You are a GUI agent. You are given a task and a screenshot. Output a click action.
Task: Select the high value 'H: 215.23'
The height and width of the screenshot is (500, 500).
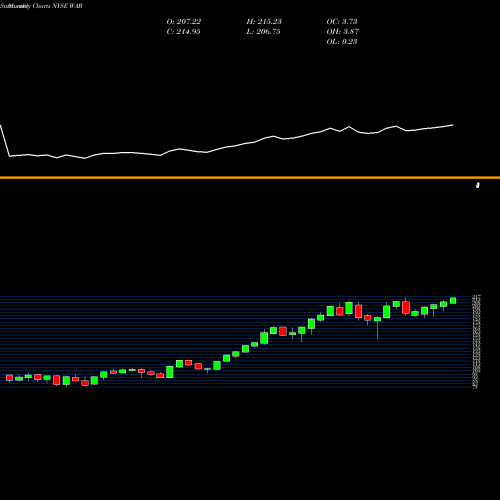pos(264,22)
